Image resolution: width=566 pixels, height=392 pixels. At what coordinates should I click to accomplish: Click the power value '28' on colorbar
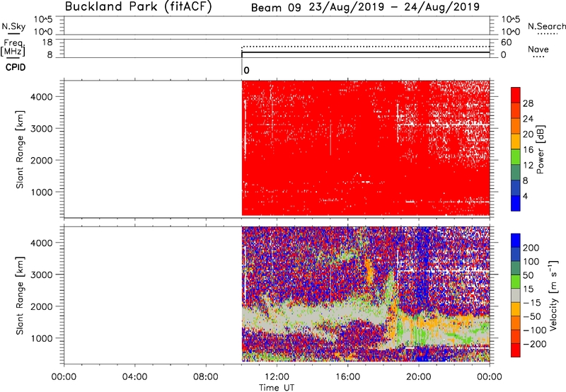tap(528, 103)
